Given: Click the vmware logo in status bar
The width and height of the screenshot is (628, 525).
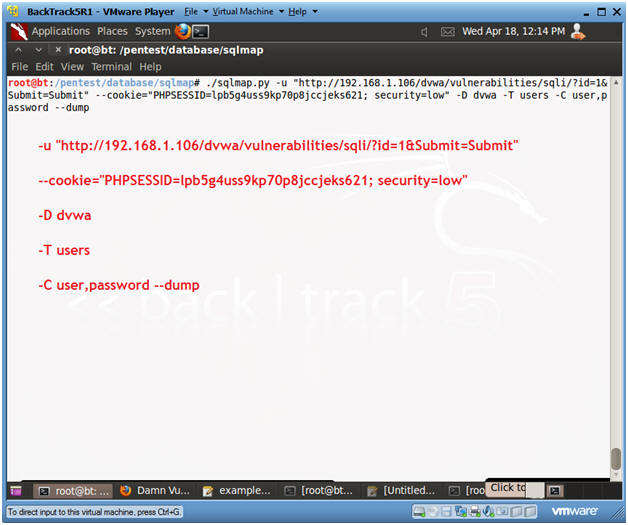Looking at the screenshot, I should (x=574, y=511).
